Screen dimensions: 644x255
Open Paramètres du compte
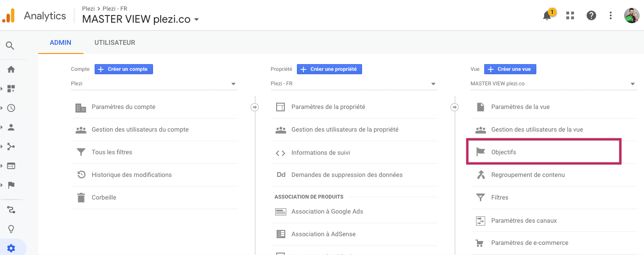coord(154,107)
